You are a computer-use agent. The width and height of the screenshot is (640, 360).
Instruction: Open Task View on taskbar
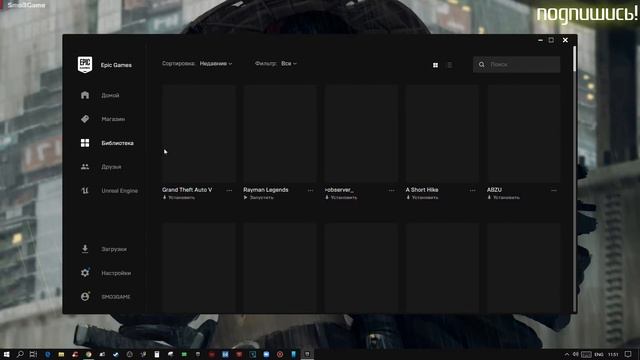coord(33,354)
